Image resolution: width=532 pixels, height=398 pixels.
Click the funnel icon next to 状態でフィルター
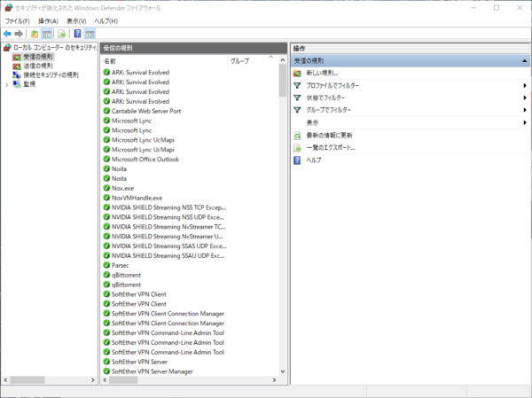tap(297, 98)
